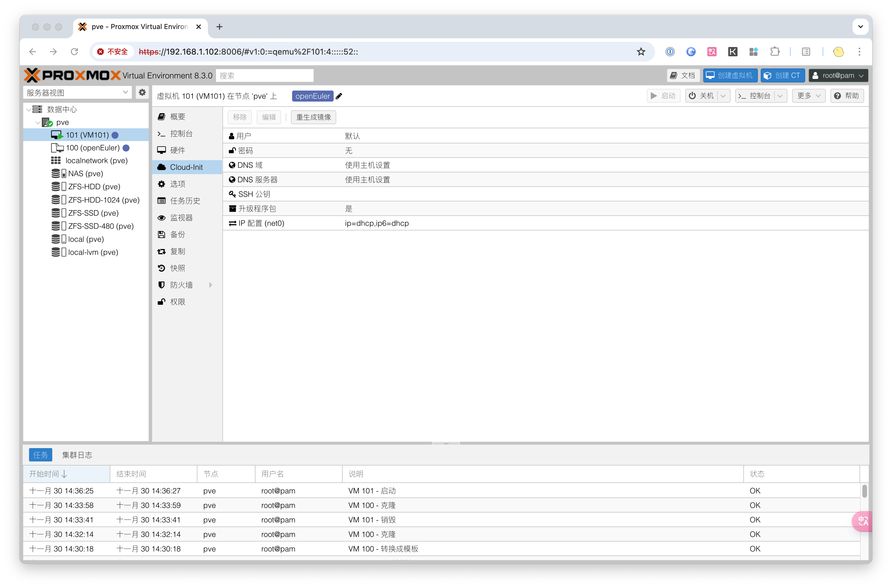Viewport: 892px width, 588px height.
Task: Collapse the 数据中心 tree node
Action: [28, 109]
